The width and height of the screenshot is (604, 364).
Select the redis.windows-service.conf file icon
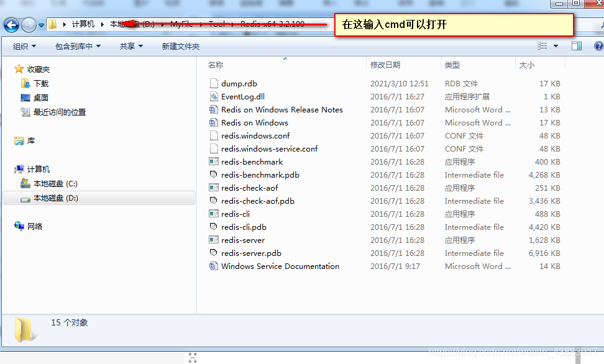(x=214, y=148)
